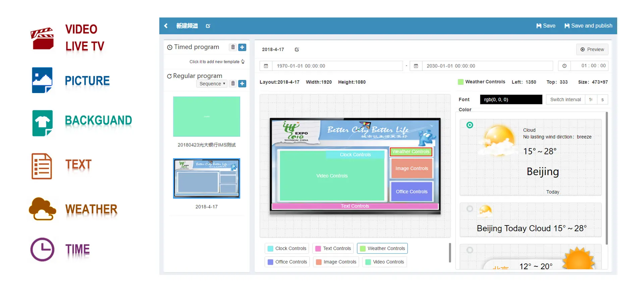
Task: Open the start date calendar icon
Action: click(266, 66)
